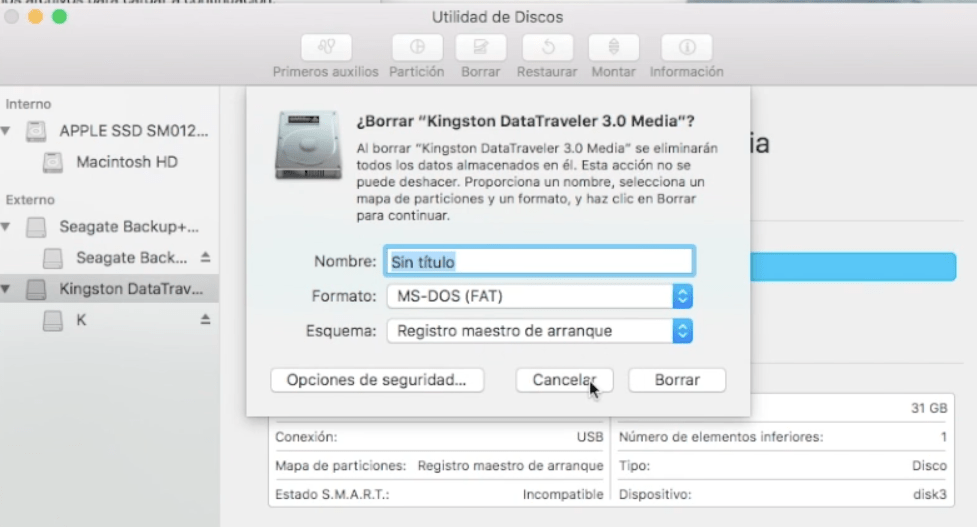This screenshot has height=527, width=977.
Task: Select the K volume in sidebar
Action: pos(81,320)
